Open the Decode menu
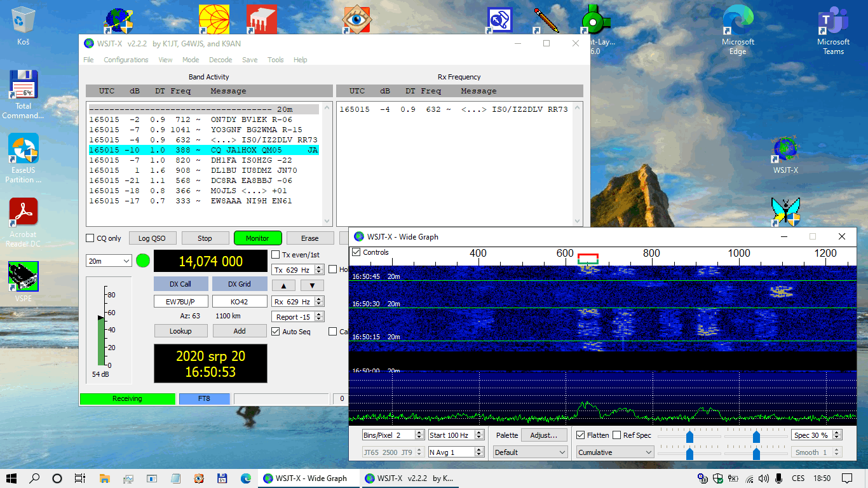The image size is (868, 488). 220,60
